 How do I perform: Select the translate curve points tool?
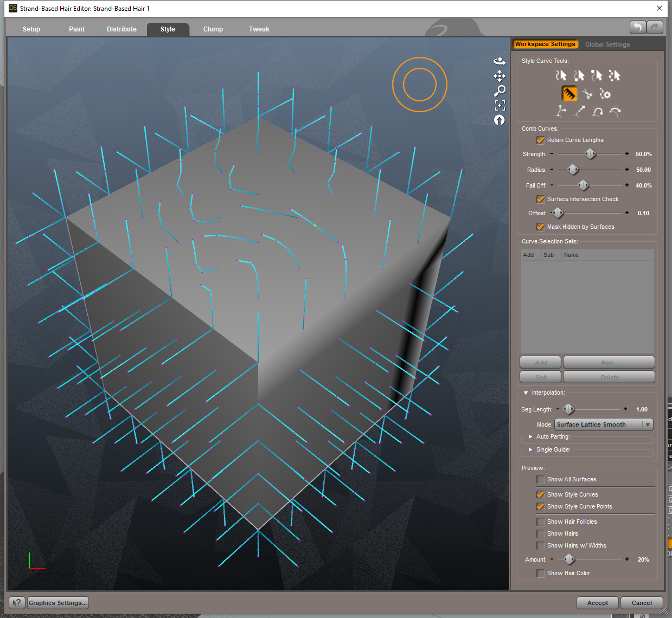(561, 111)
